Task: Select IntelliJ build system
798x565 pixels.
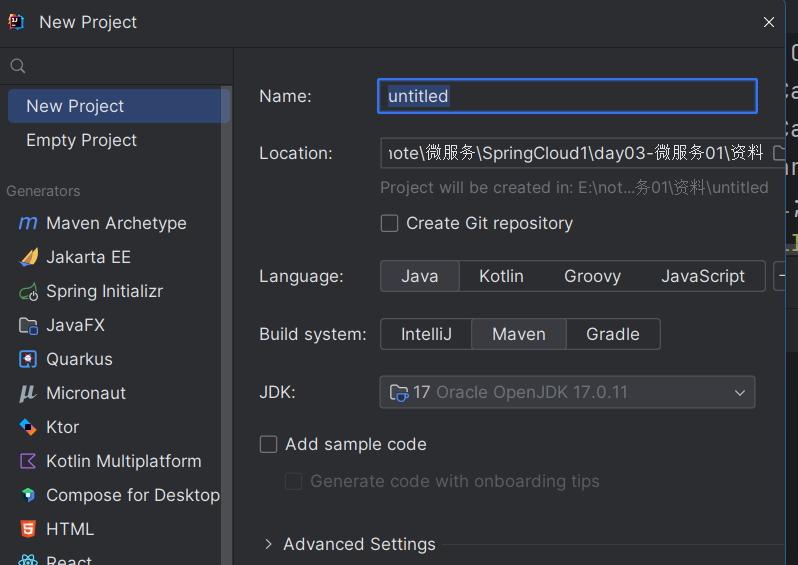Action: (x=426, y=334)
